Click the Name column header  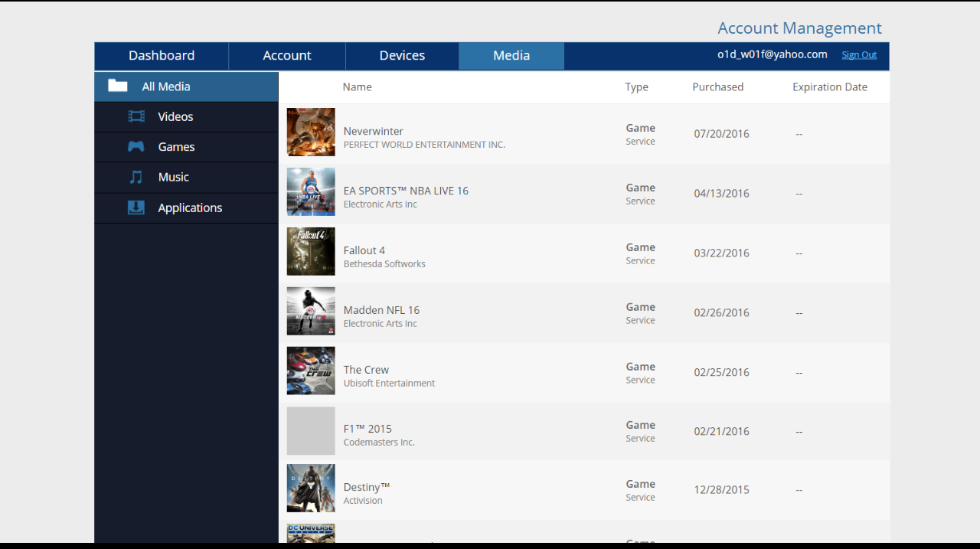(x=357, y=87)
